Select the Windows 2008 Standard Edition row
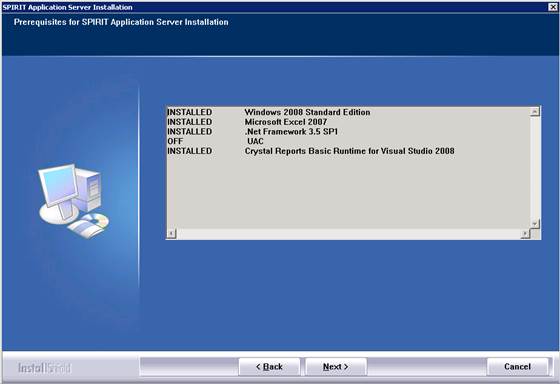The width and height of the screenshot is (560, 384). 269,112
